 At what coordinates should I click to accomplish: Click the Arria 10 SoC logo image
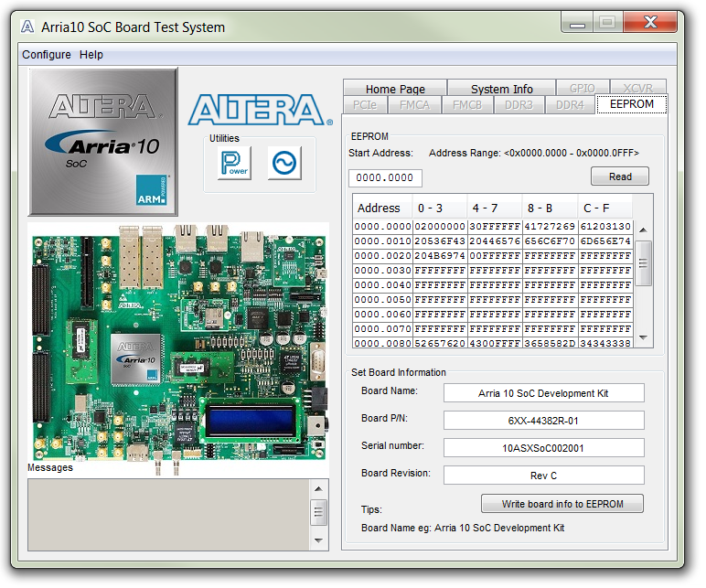click(102, 142)
